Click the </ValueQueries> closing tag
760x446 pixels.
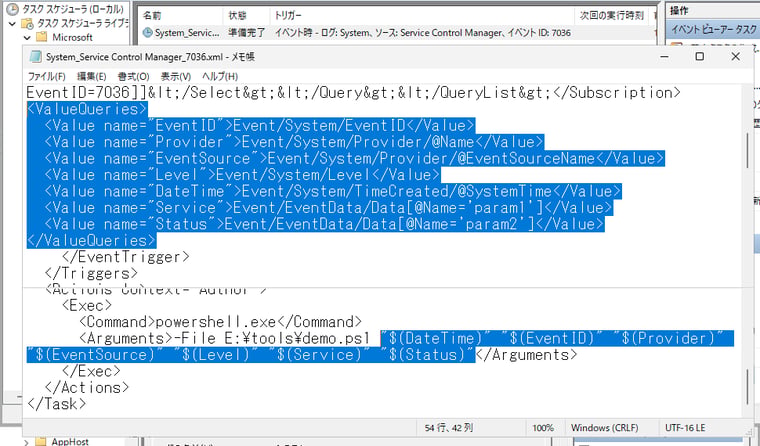(91, 241)
